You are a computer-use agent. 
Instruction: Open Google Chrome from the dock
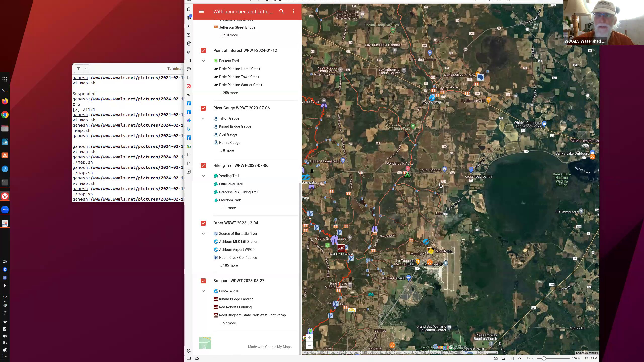(5, 115)
